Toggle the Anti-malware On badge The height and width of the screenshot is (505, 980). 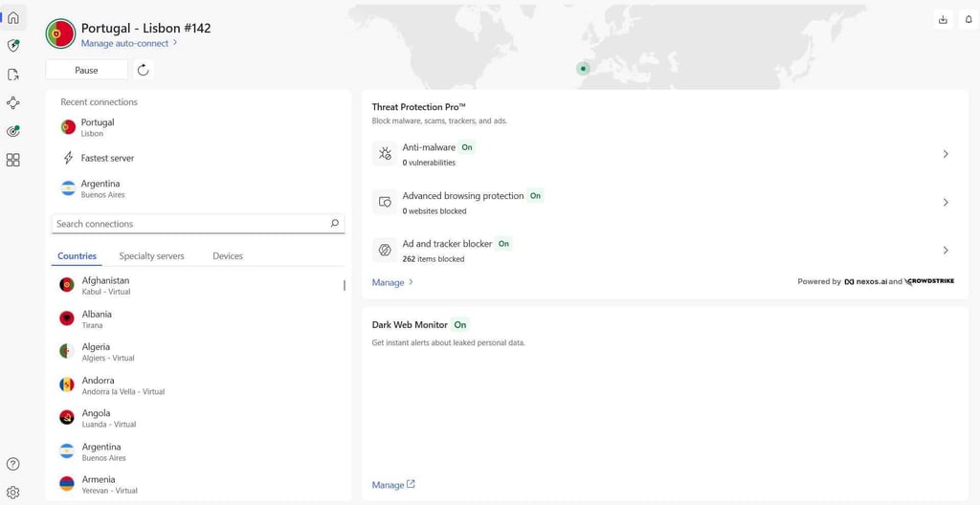[x=467, y=147]
